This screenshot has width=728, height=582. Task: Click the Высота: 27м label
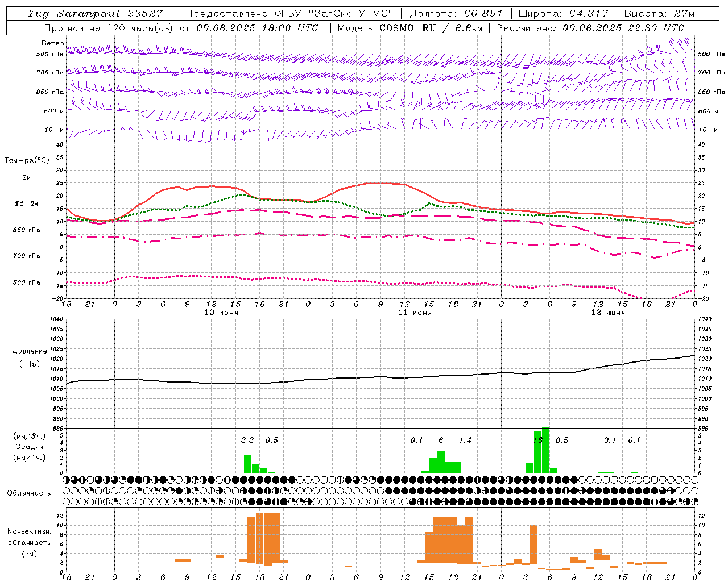point(659,14)
